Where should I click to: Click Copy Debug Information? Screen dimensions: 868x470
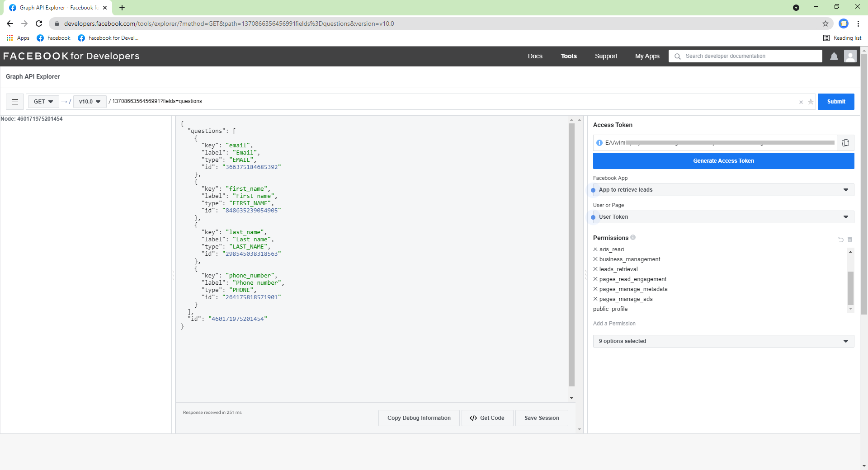click(419, 418)
